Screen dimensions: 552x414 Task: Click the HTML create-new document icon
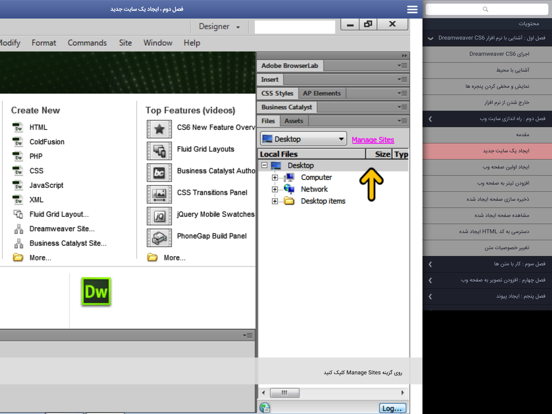coord(18,127)
